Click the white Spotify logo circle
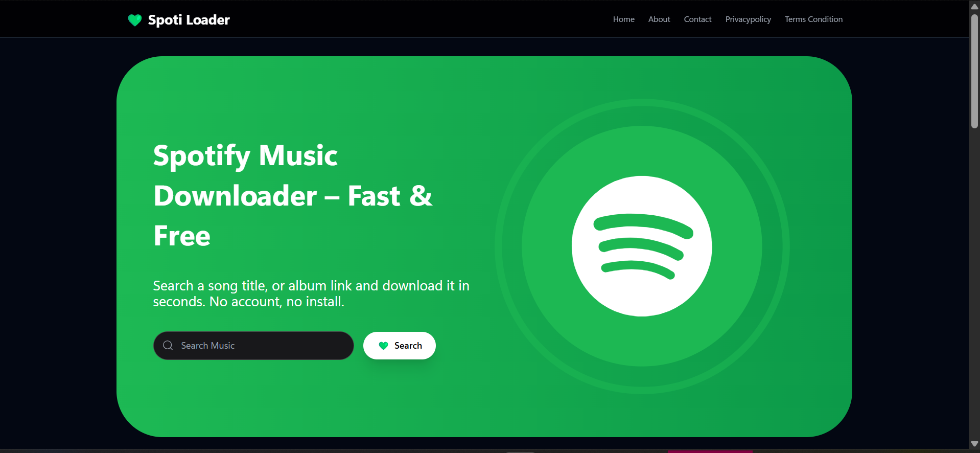980x453 pixels. point(642,246)
